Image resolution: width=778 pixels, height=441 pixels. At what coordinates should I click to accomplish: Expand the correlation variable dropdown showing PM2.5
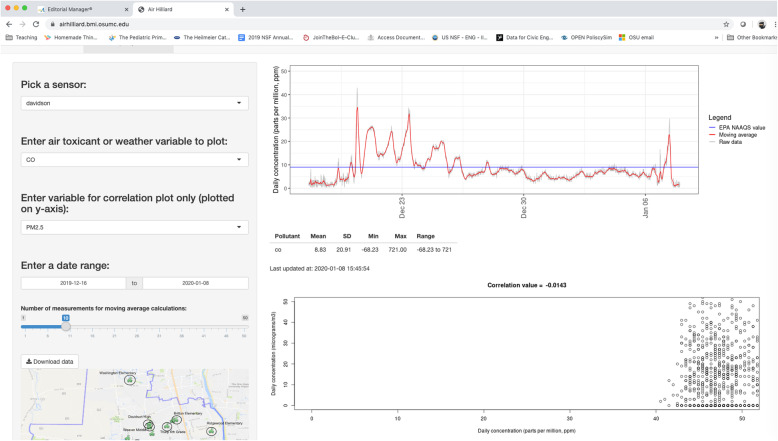135,227
